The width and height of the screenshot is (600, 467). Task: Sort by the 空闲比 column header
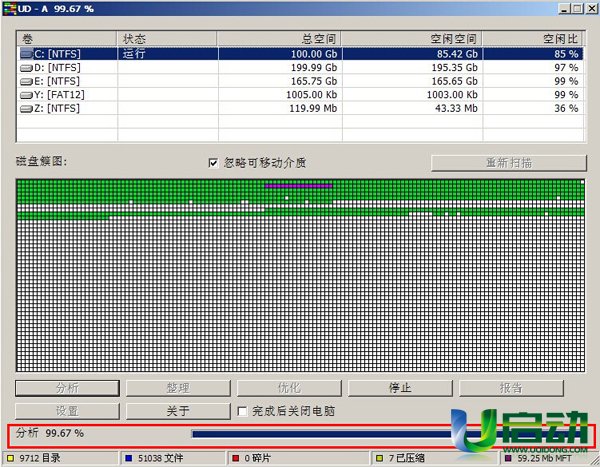(533, 39)
